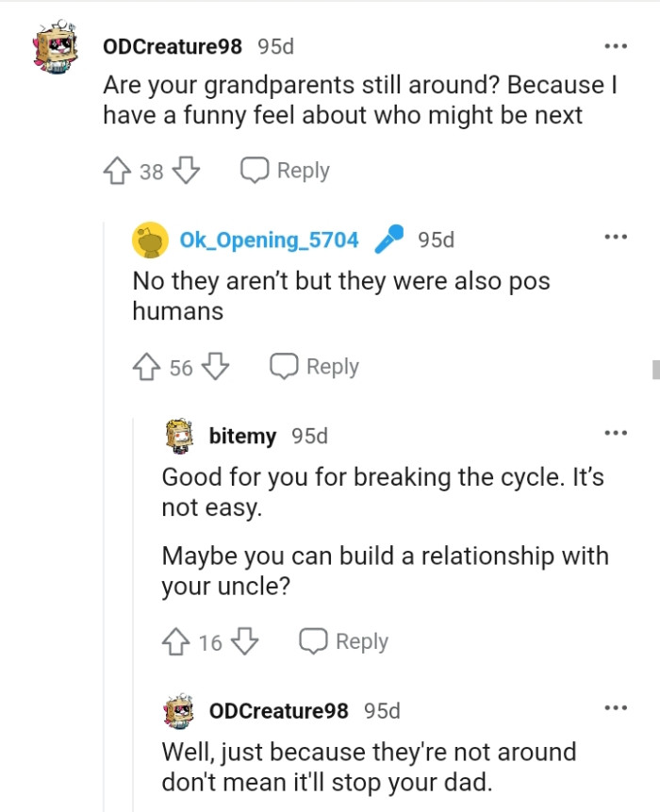Open the options menu on bitemy's comment

click(617, 432)
